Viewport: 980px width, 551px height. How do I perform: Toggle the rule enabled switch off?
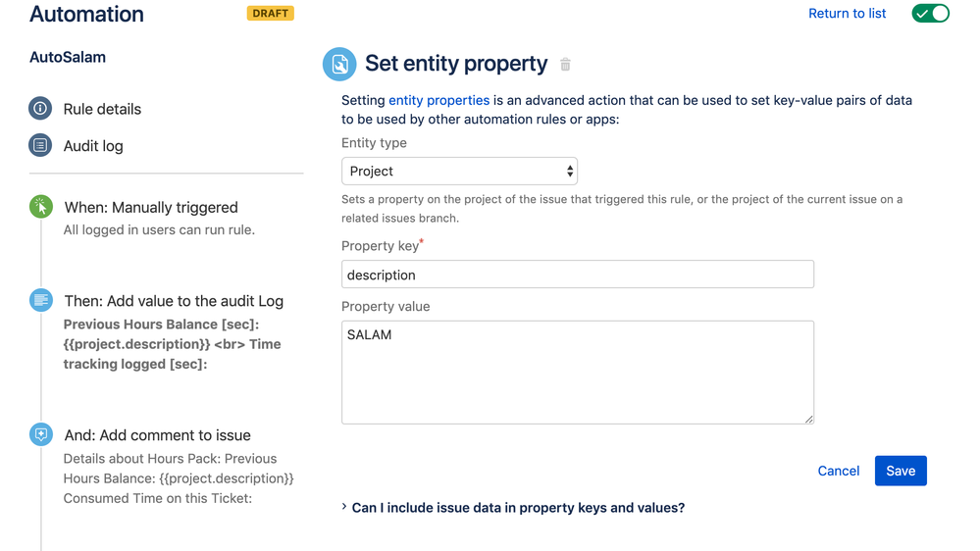930,13
